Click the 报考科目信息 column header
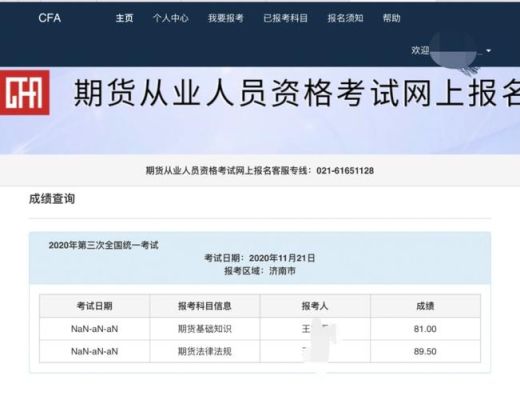The height and width of the screenshot is (400, 520). point(205,306)
